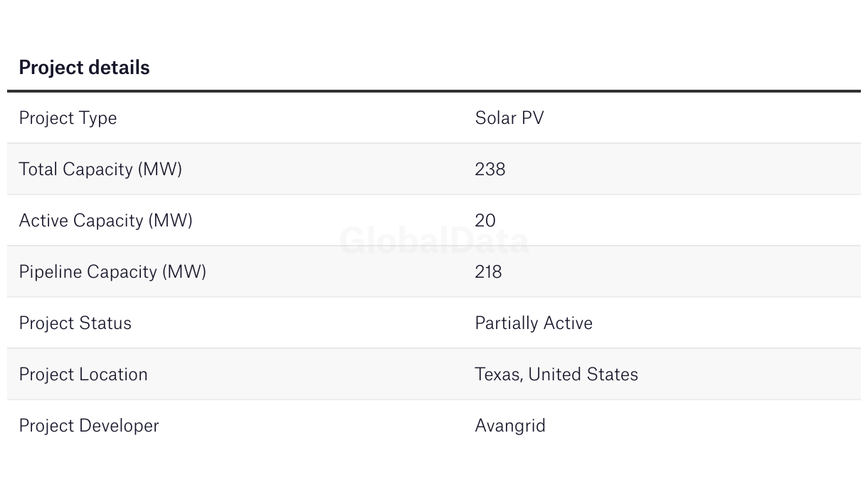Screen dimensions: 868x480
Task: Select the Project Developer label
Action: click(x=89, y=426)
